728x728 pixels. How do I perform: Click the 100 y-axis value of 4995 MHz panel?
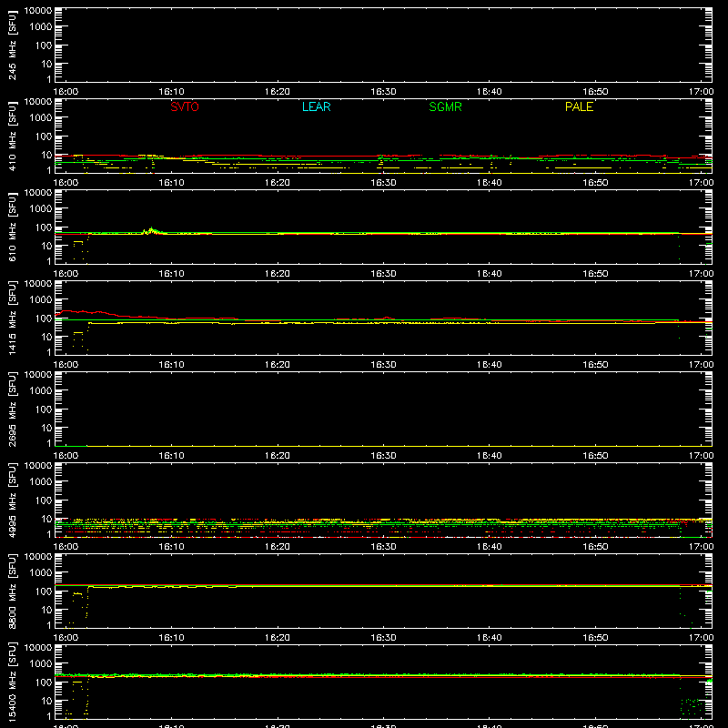pyautogui.click(x=44, y=500)
